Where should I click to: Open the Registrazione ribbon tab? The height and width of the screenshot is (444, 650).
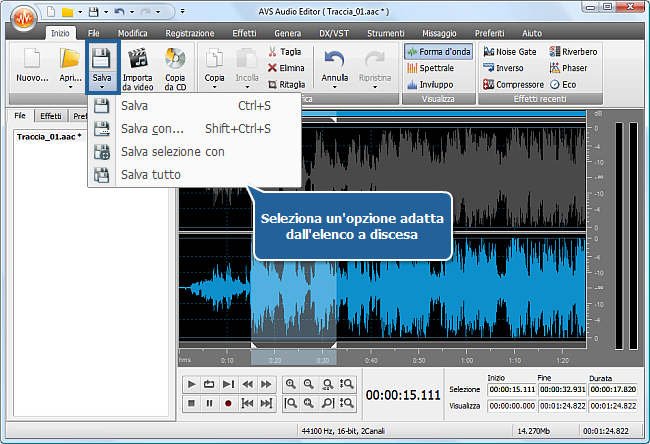click(x=190, y=33)
